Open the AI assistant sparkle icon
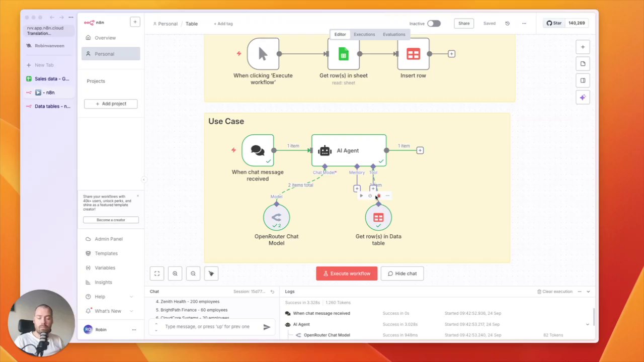The height and width of the screenshot is (362, 644). 583,98
